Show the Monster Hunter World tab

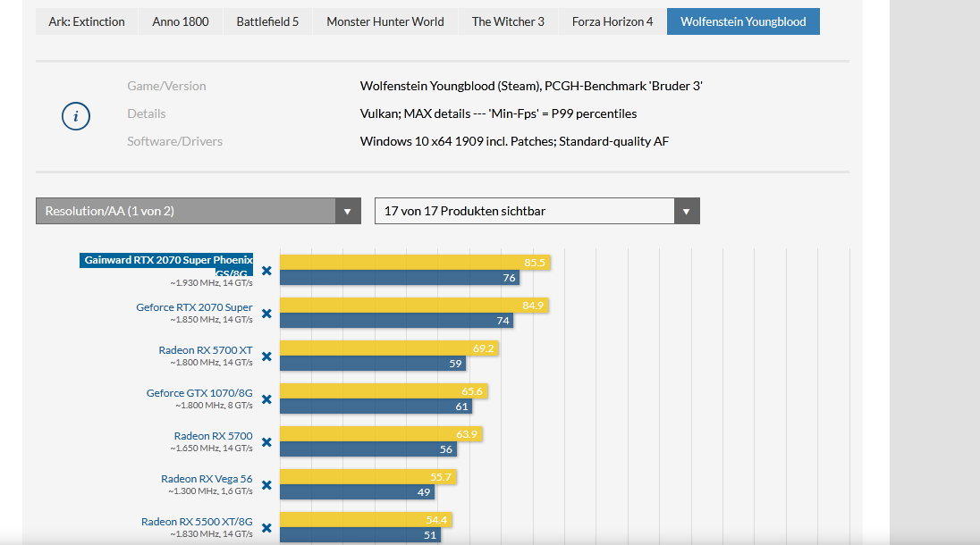[x=385, y=21]
